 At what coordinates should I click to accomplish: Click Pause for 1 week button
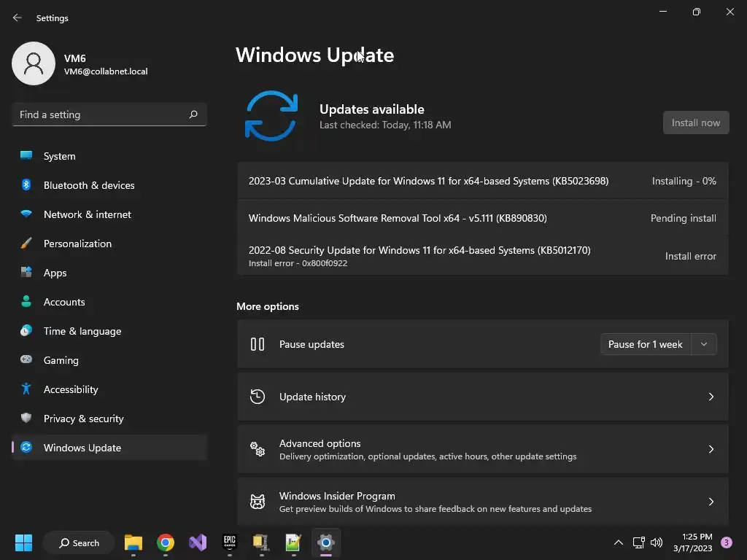[x=645, y=344]
